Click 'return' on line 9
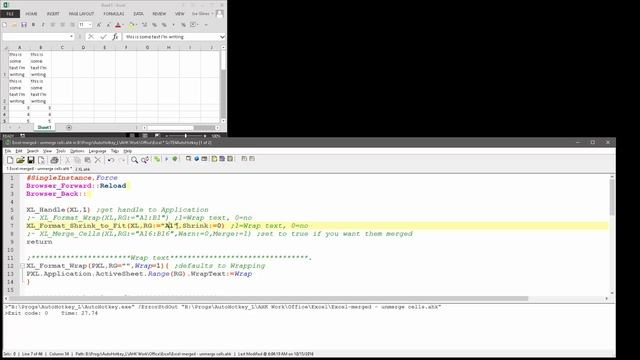Screen dimensions: 640x360 pyautogui.click(x=39, y=242)
